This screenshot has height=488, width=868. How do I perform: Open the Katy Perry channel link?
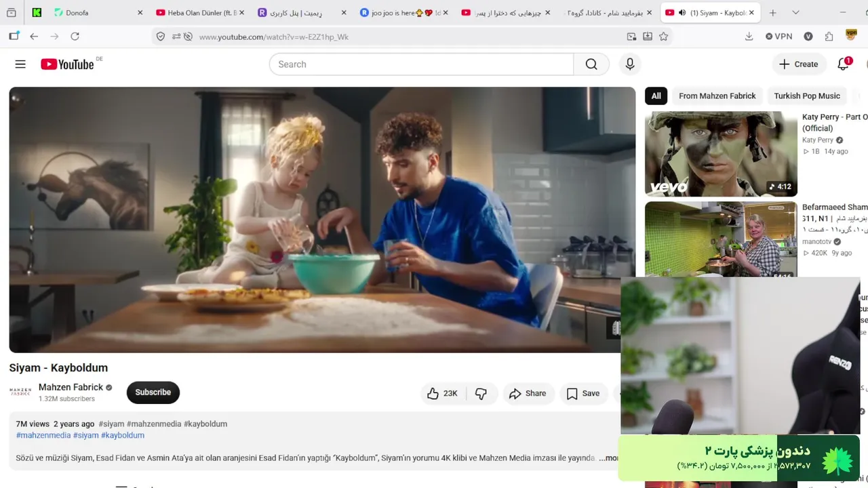pos(818,140)
